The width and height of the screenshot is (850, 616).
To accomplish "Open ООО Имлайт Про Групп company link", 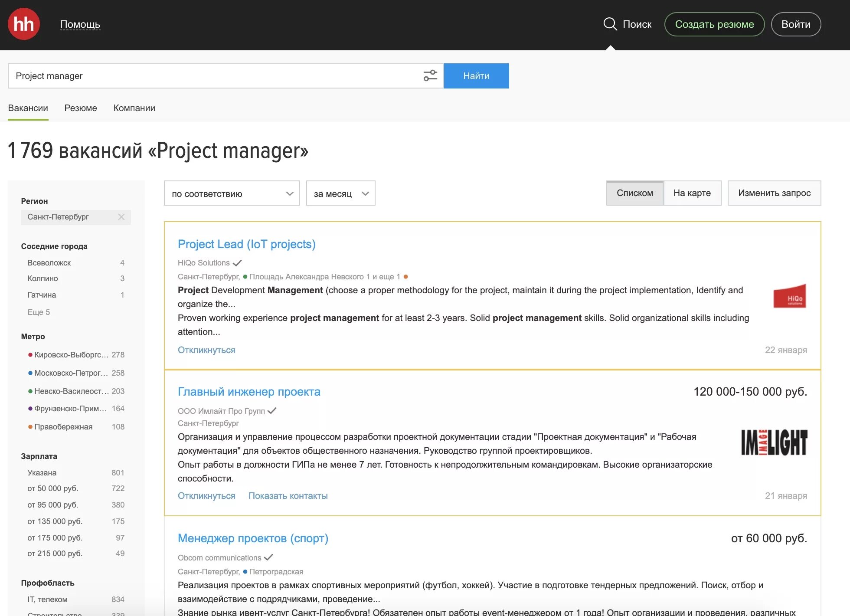I will coord(221,411).
